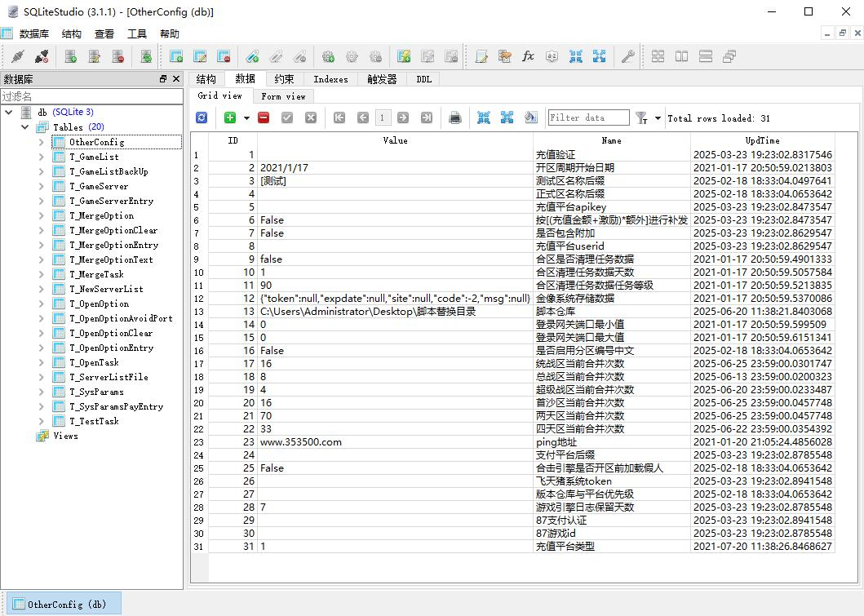Image resolution: width=864 pixels, height=616 pixels.
Task: Switch to Form view tab
Action: tap(283, 95)
